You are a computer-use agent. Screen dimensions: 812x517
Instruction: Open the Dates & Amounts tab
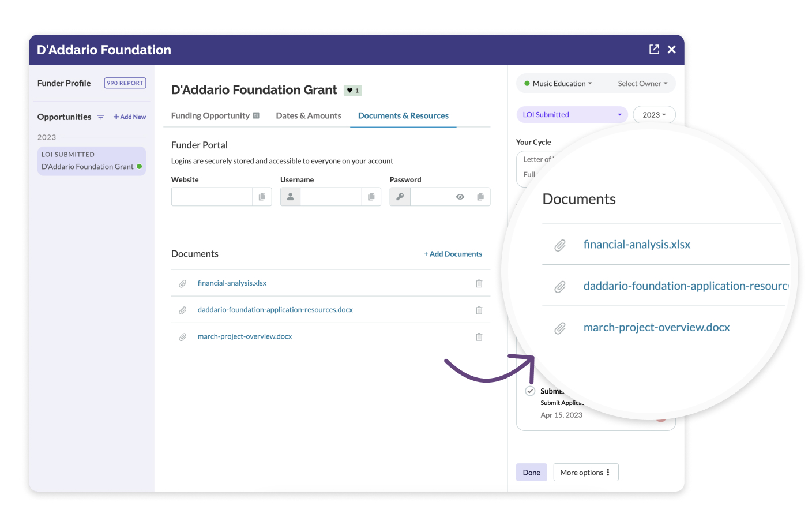(309, 116)
